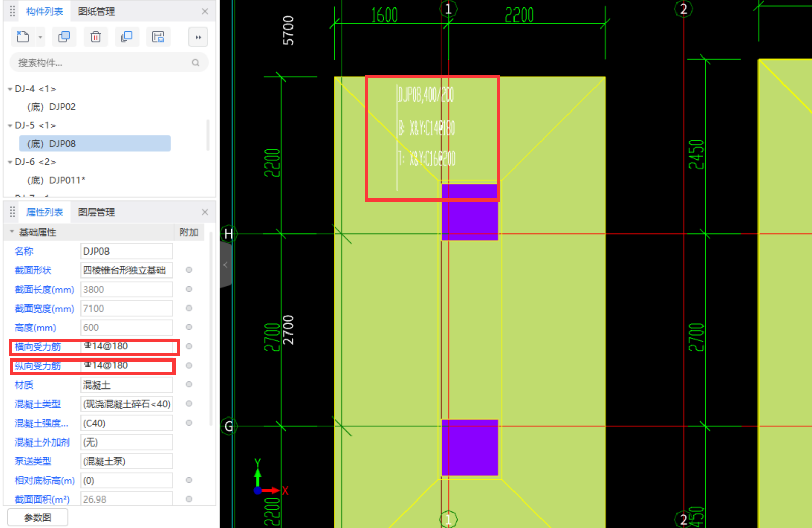Close the property list panel
The width and height of the screenshot is (812, 528).
pyautogui.click(x=205, y=212)
